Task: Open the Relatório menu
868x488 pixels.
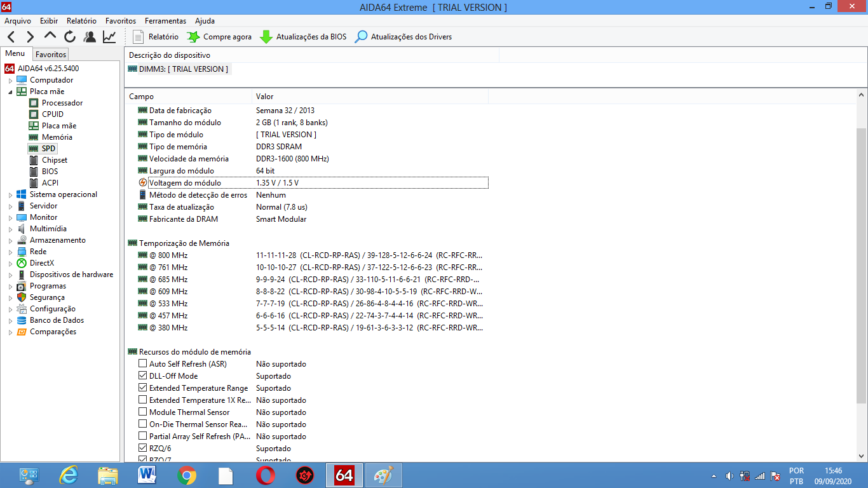Action: pyautogui.click(x=81, y=21)
